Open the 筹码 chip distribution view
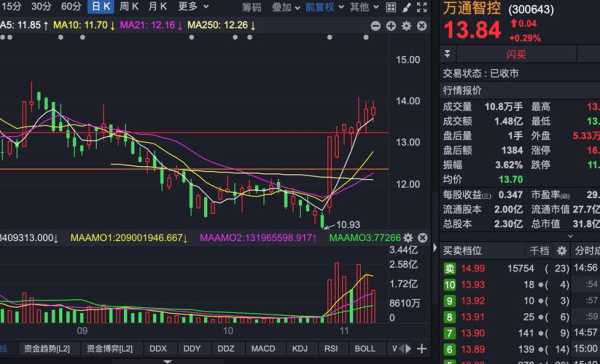 tap(251, 7)
